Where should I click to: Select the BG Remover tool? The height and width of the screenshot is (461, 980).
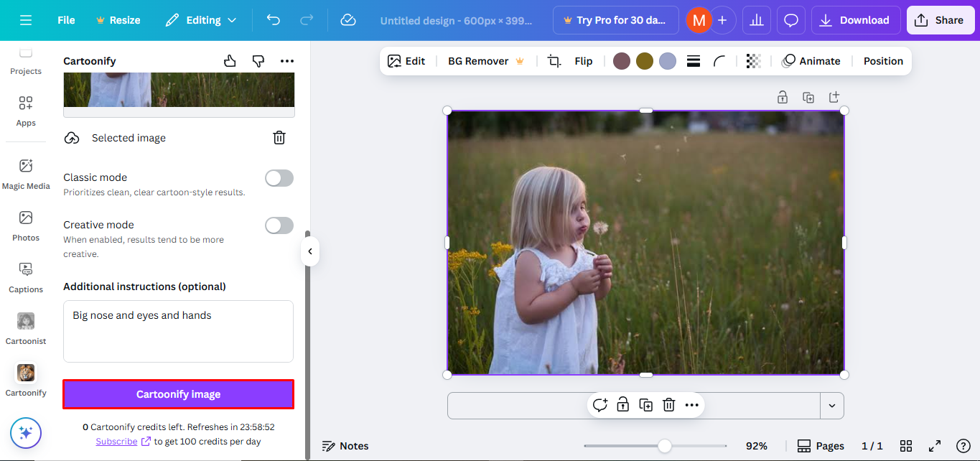477,61
